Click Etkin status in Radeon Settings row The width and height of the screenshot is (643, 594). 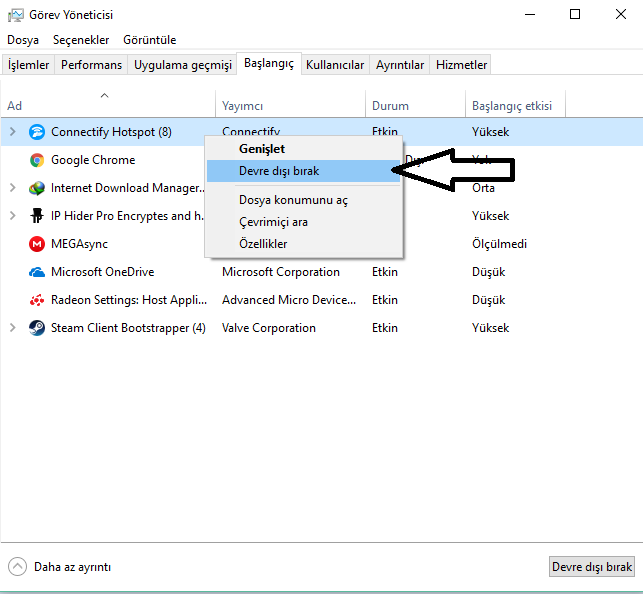(x=385, y=300)
